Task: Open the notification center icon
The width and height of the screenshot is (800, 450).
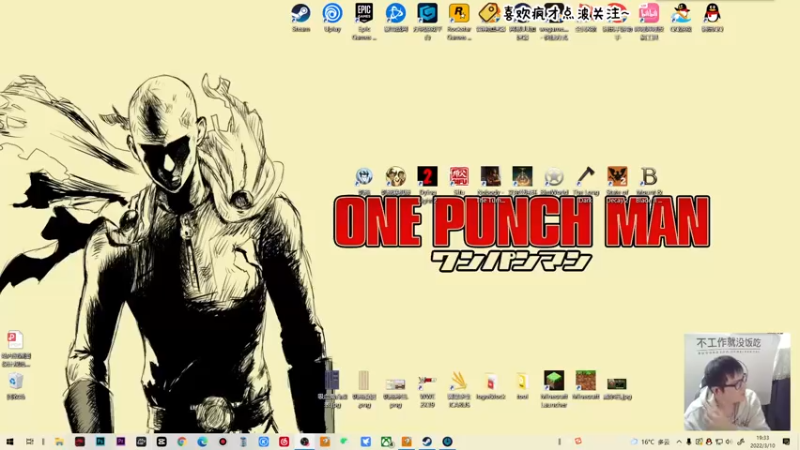Action: click(x=786, y=442)
